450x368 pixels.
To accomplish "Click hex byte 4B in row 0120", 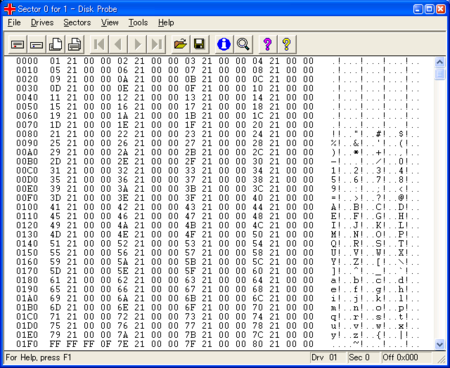I will pyautogui.click(x=190, y=225).
